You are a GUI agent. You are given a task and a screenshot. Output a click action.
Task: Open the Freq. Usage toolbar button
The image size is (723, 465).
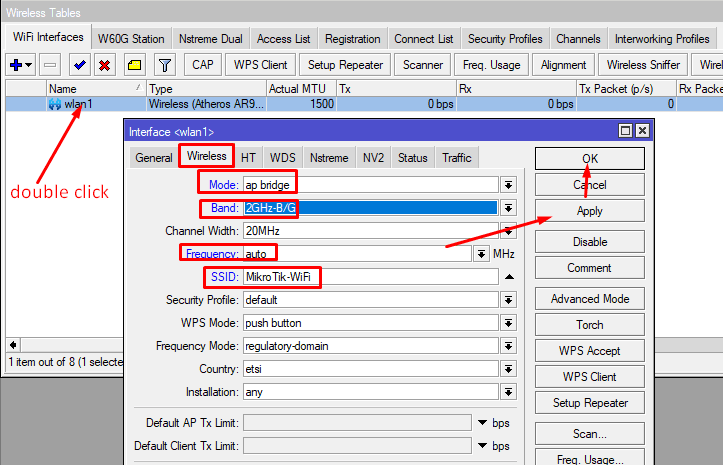tap(492, 65)
